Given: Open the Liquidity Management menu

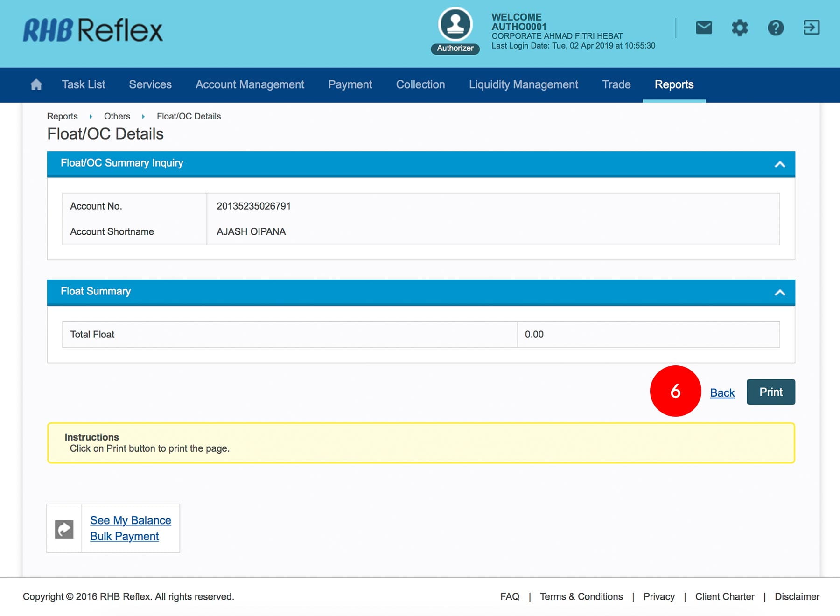Looking at the screenshot, I should (523, 84).
